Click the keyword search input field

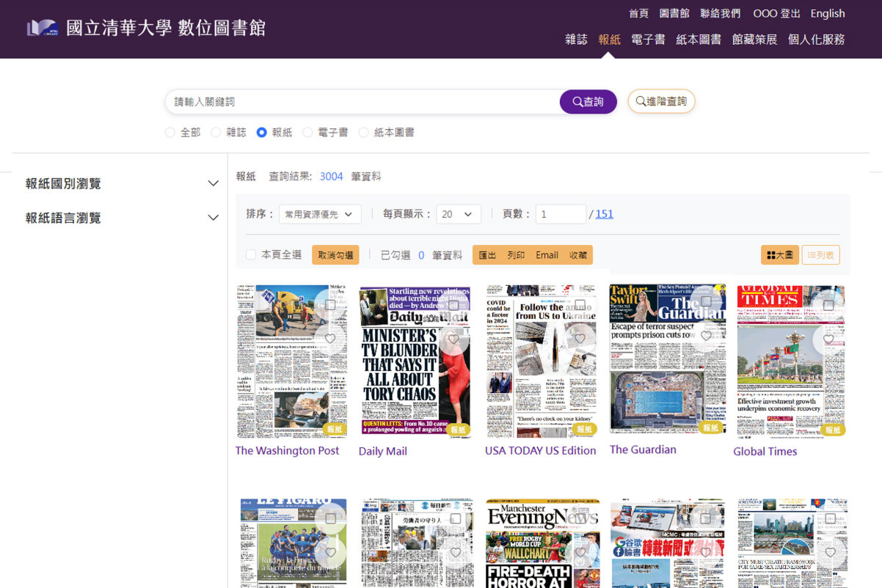point(362,102)
